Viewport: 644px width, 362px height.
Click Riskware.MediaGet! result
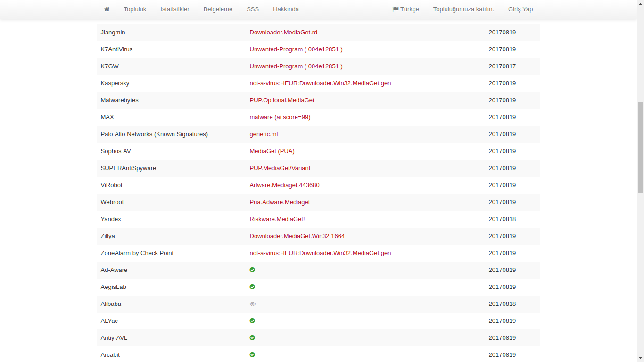point(277,219)
